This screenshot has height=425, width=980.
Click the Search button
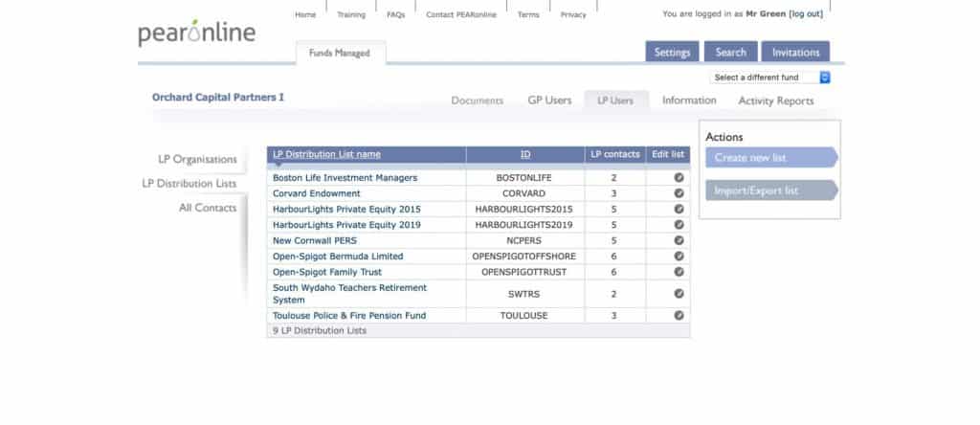tap(730, 52)
